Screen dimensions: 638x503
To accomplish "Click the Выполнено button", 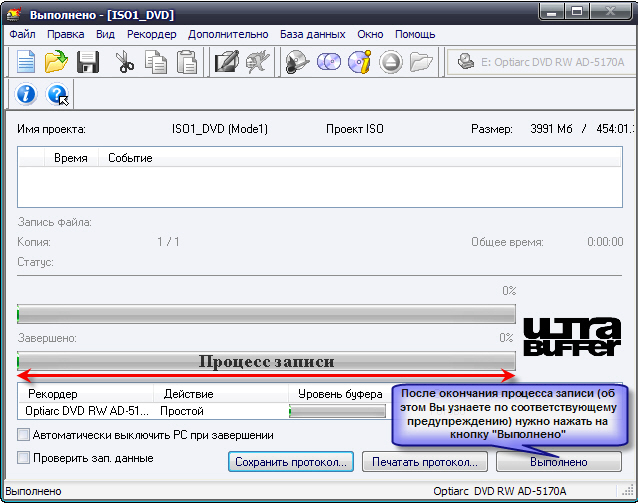I will pyautogui.click(x=558, y=462).
